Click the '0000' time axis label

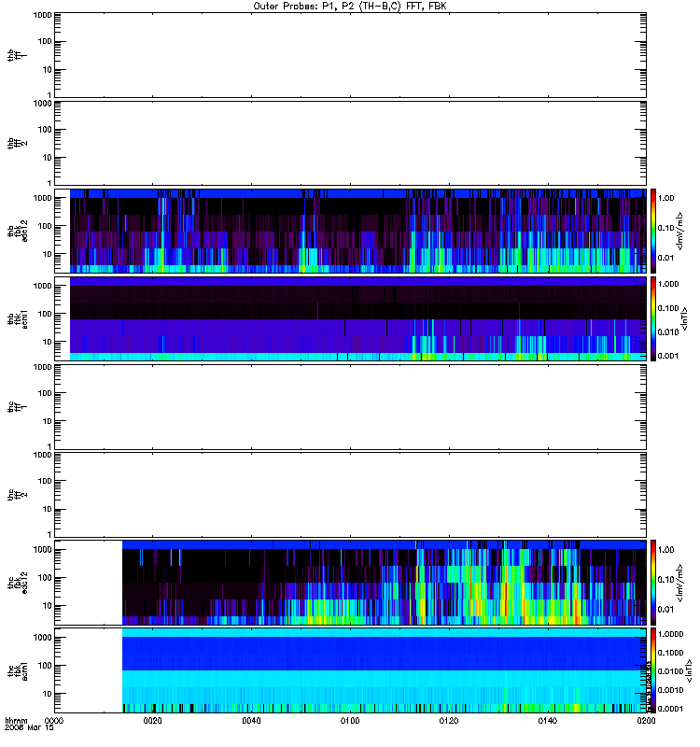click(54, 721)
